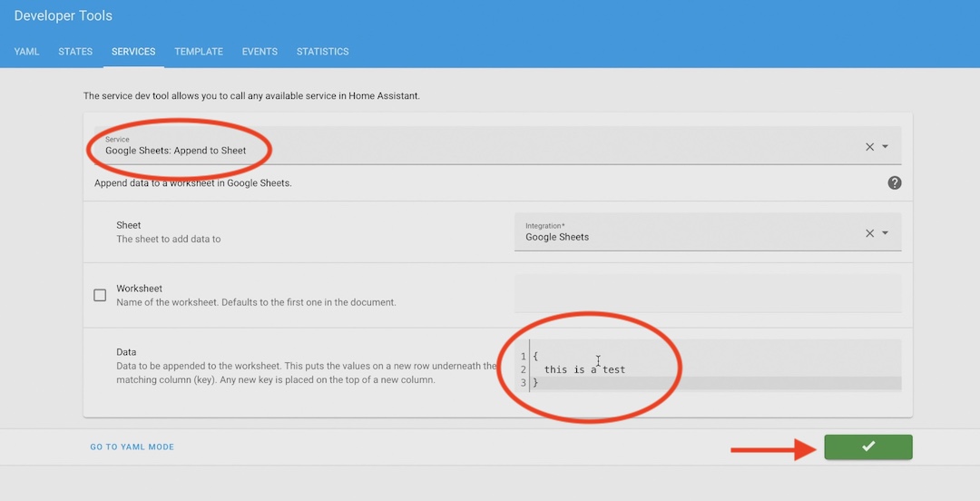Click the Developer Tools title

coord(64,15)
